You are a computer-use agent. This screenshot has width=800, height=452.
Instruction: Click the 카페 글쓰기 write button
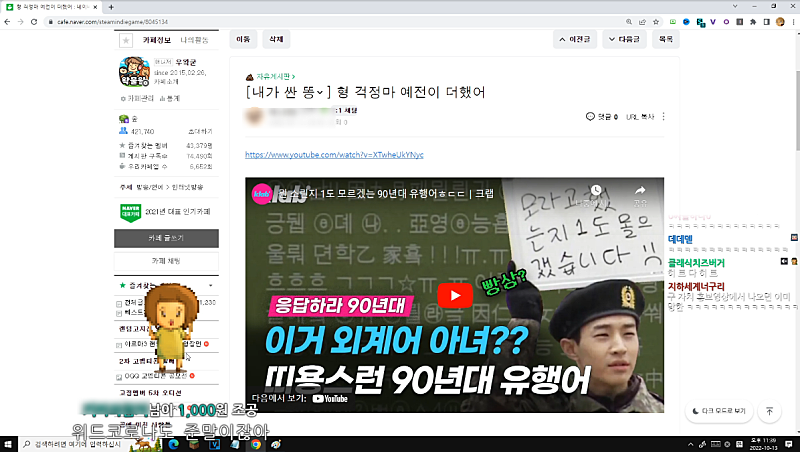[166, 238]
